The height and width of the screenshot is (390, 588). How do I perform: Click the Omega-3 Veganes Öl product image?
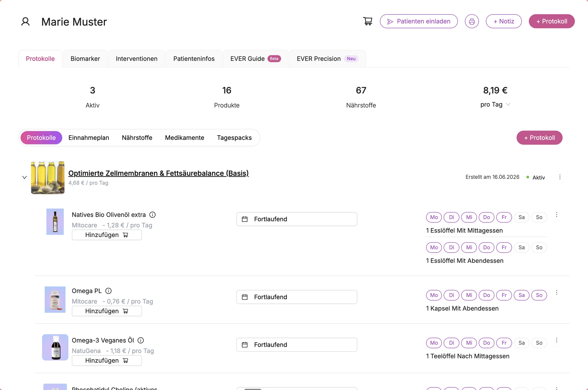point(55,347)
